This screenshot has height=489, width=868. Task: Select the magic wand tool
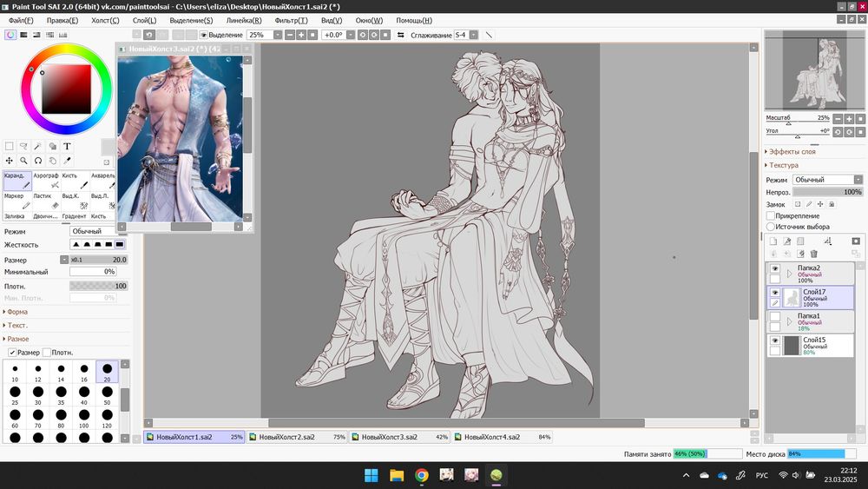[37, 146]
